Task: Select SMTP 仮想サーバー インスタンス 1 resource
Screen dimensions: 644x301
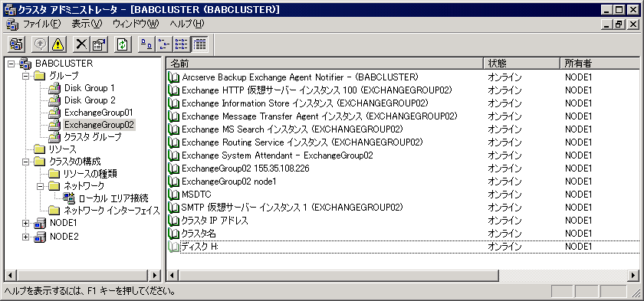Action: (x=292, y=208)
